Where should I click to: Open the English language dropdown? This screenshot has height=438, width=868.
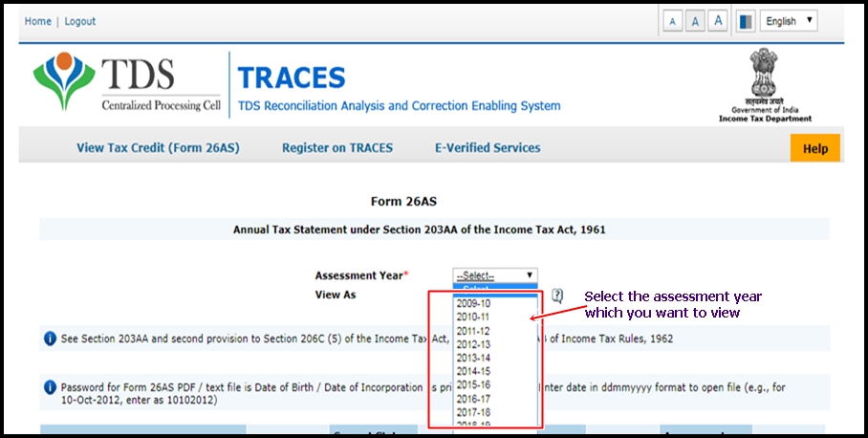click(789, 21)
